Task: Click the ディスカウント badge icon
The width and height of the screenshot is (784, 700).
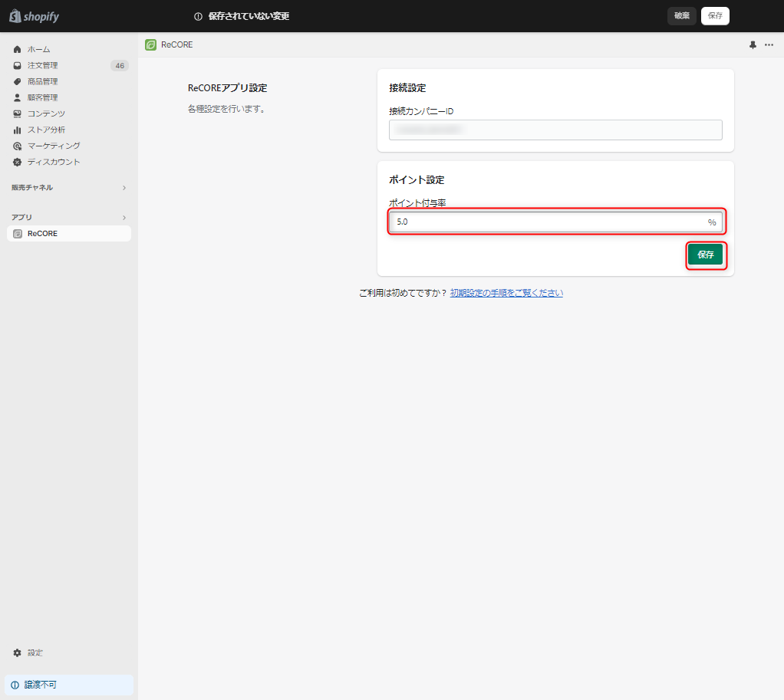Action: point(18,162)
